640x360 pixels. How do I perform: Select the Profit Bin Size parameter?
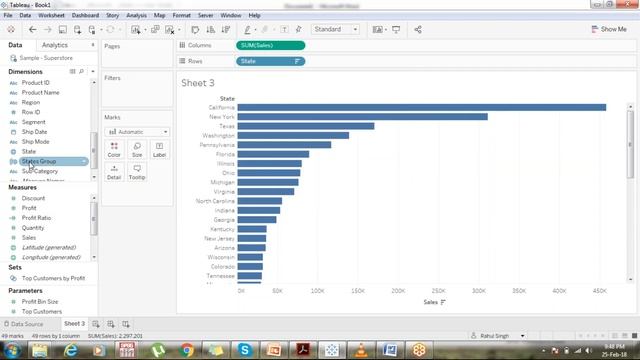point(40,302)
